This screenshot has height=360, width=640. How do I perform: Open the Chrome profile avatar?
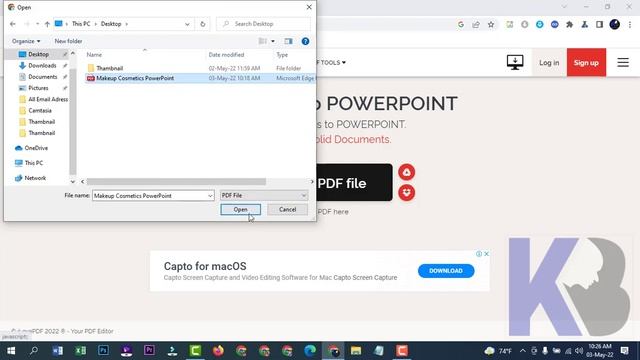coord(615,24)
